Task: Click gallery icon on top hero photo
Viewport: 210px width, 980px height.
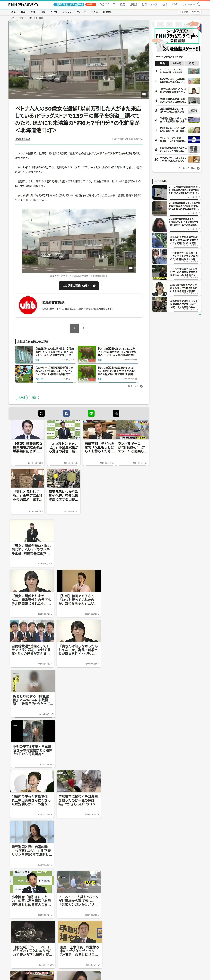Action: (144, 94)
